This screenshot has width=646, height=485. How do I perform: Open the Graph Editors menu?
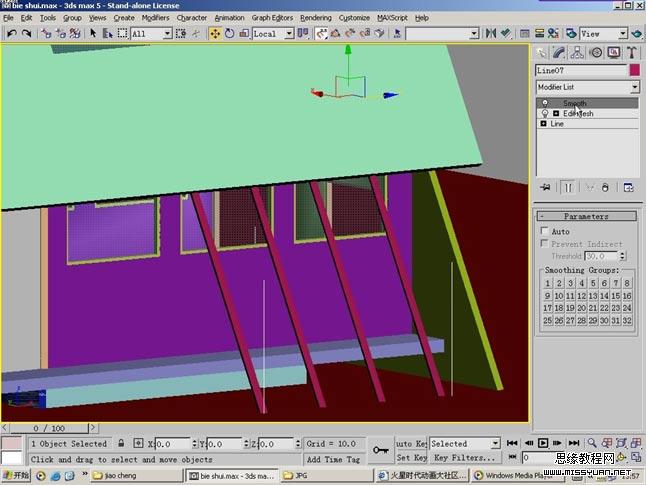point(272,18)
